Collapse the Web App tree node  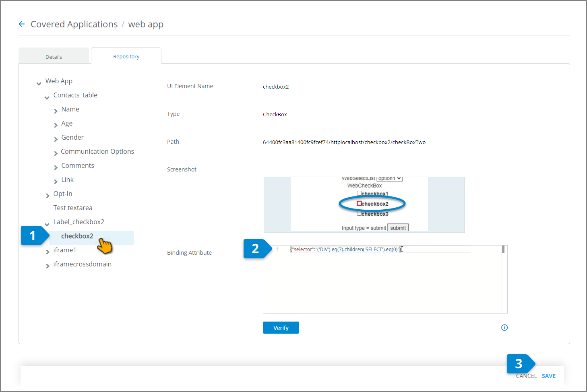(39, 84)
